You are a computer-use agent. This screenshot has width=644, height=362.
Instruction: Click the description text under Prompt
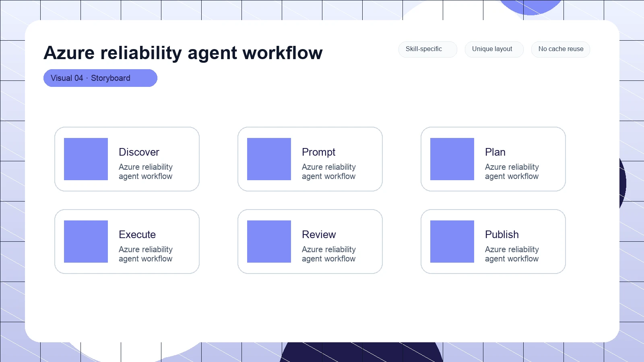point(329,172)
